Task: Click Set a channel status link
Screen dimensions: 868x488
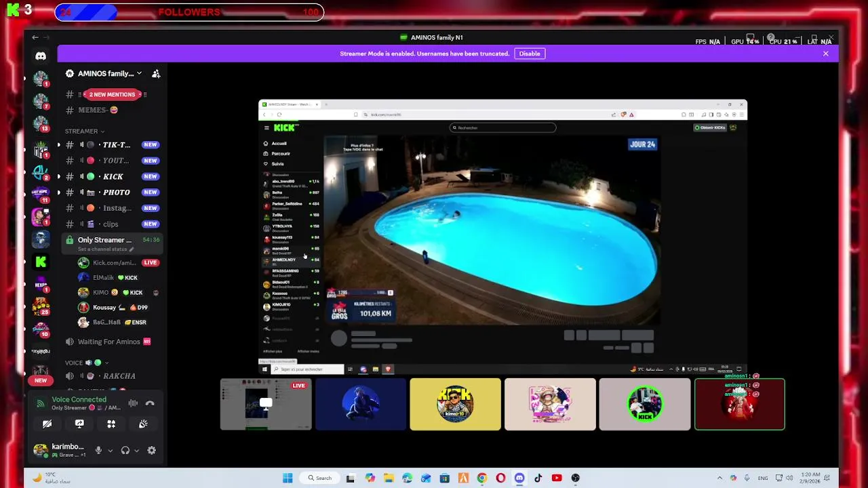Action: click(x=106, y=249)
